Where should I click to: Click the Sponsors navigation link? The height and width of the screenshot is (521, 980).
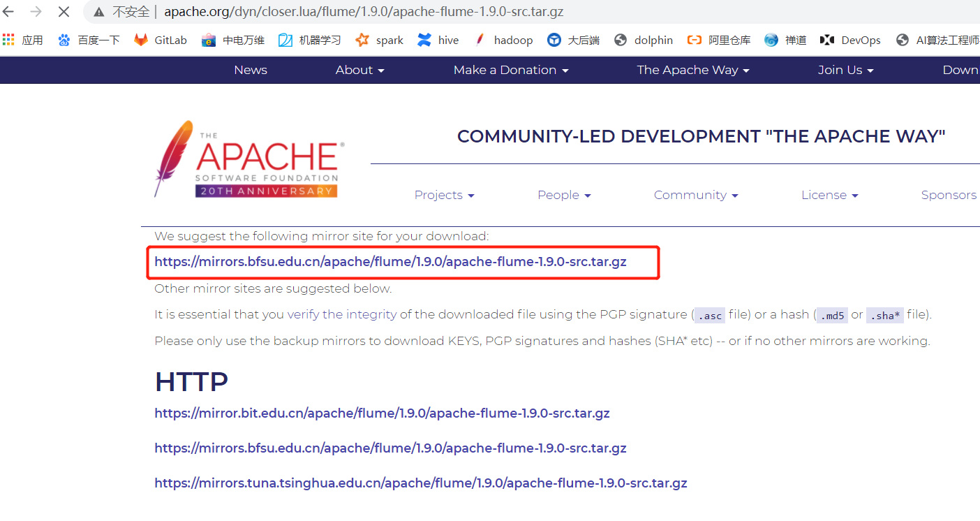[x=949, y=195]
